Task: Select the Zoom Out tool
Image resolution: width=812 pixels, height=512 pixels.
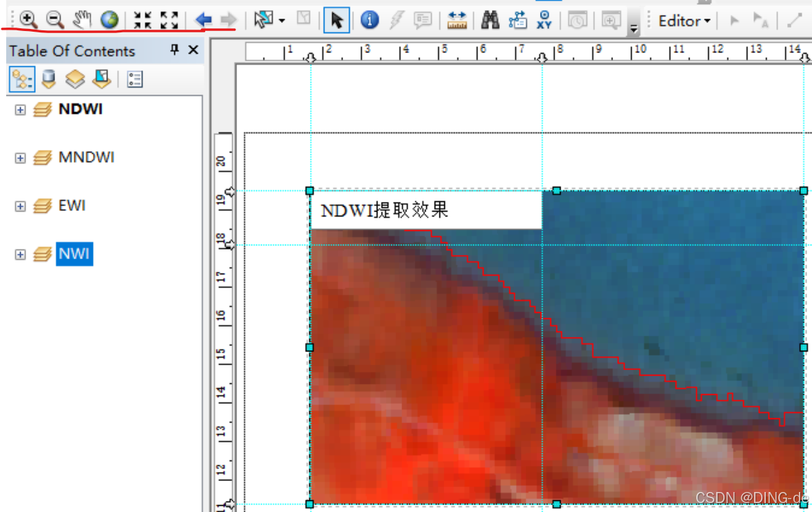Action: click(x=54, y=20)
